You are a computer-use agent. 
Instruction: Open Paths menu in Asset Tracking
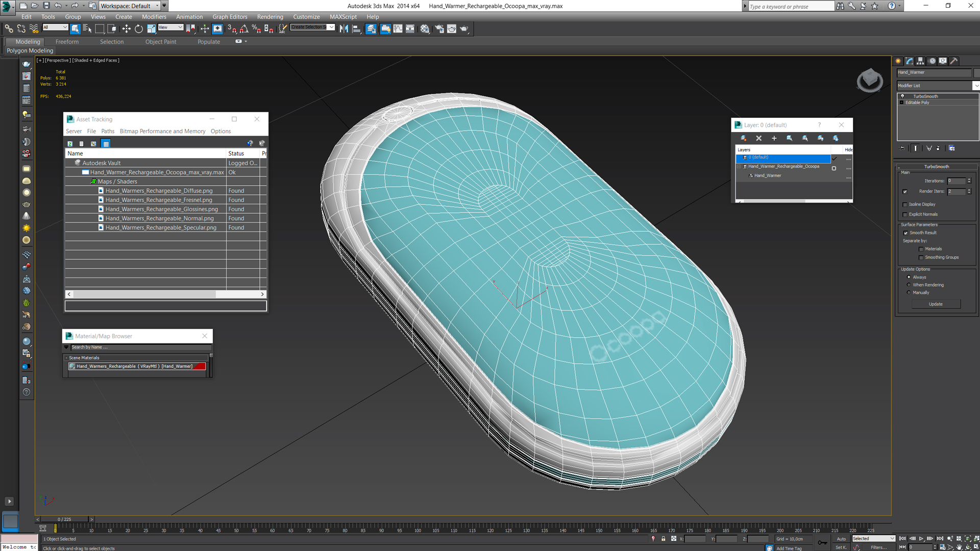click(x=108, y=131)
